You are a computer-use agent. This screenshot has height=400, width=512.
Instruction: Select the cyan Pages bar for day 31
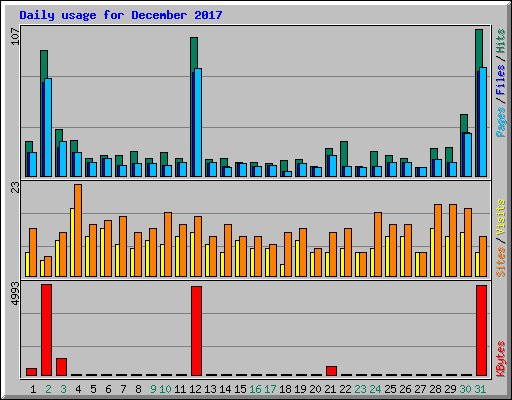pos(483,122)
